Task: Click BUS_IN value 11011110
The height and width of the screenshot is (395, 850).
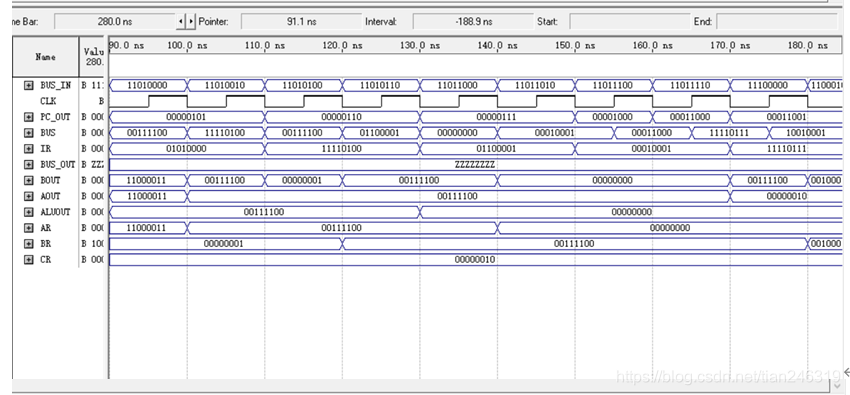Action: pyautogui.click(x=690, y=85)
